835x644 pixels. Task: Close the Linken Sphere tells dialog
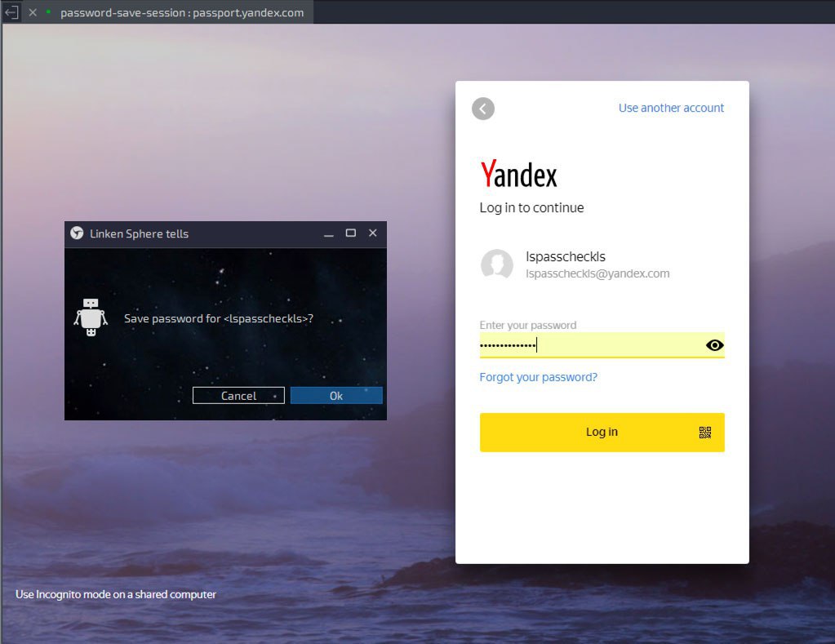373,233
